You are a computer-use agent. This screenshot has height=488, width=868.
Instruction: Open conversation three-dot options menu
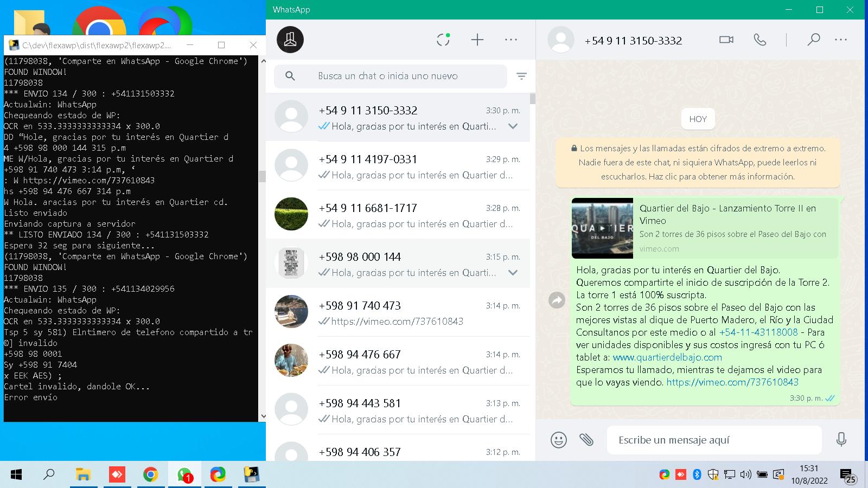point(841,40)
